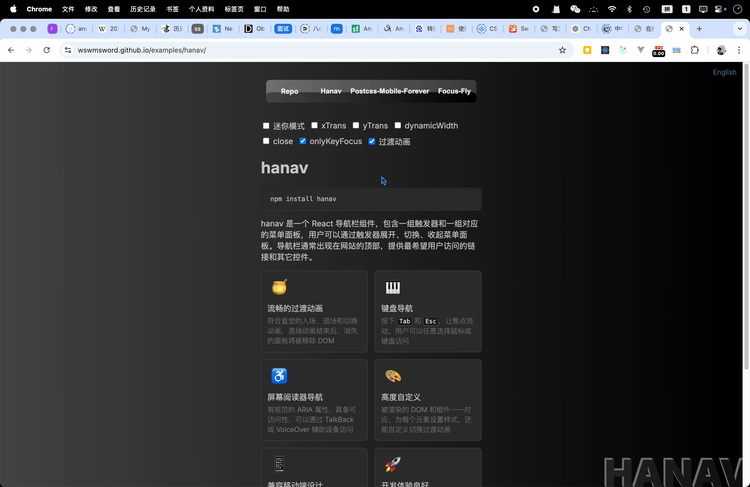Click the gray V-shaped extension icon
The height and width of the screenshot is (487, 750).
(640, 50)
